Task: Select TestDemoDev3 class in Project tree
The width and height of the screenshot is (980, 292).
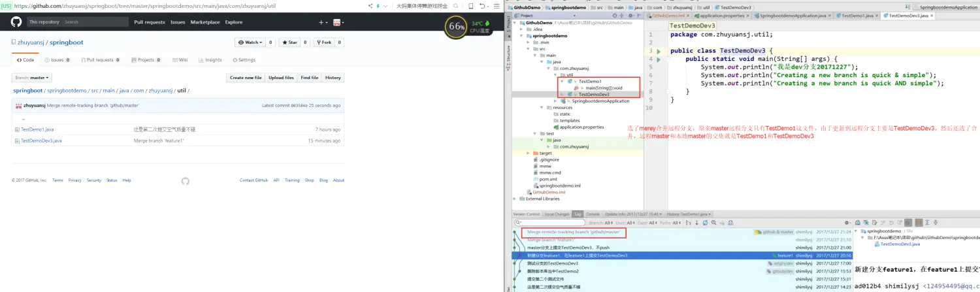Action: point(594,94)
